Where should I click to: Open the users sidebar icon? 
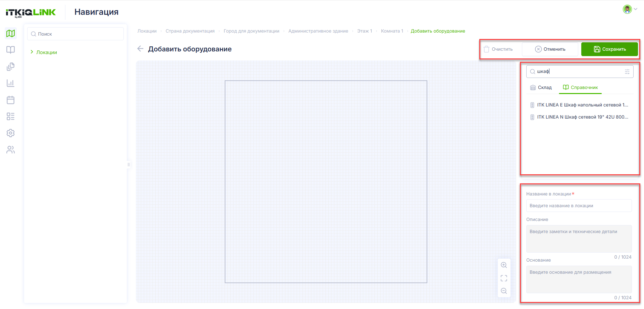(11, 149)
